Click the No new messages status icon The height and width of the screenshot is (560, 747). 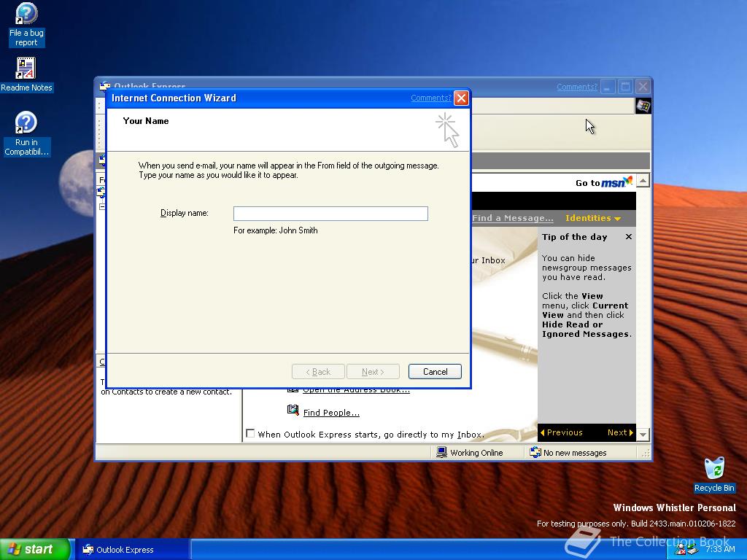tap(535, 452)
